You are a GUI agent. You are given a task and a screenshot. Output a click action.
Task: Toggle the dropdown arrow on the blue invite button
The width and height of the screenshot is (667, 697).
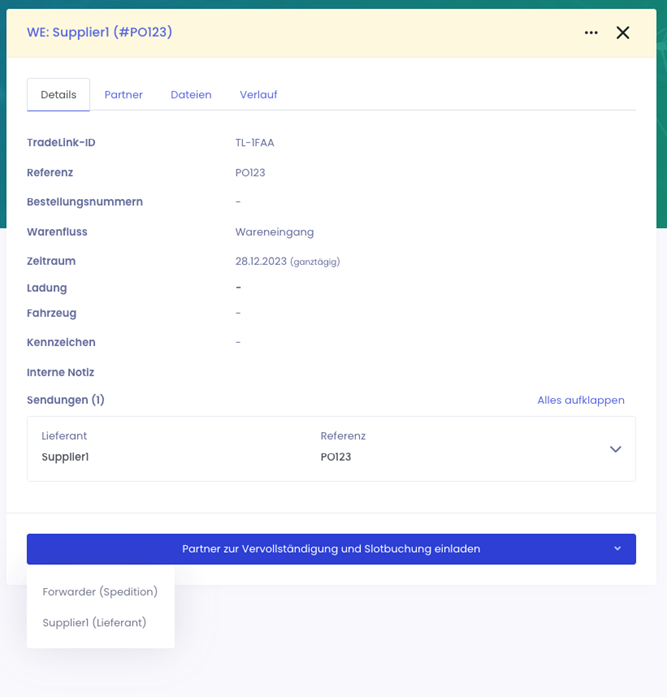click(617, 549)
